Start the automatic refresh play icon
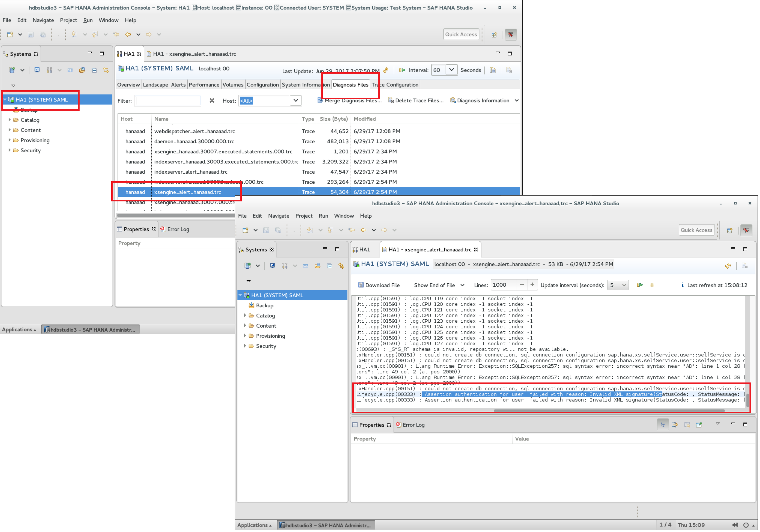 (x=640, y=285)
